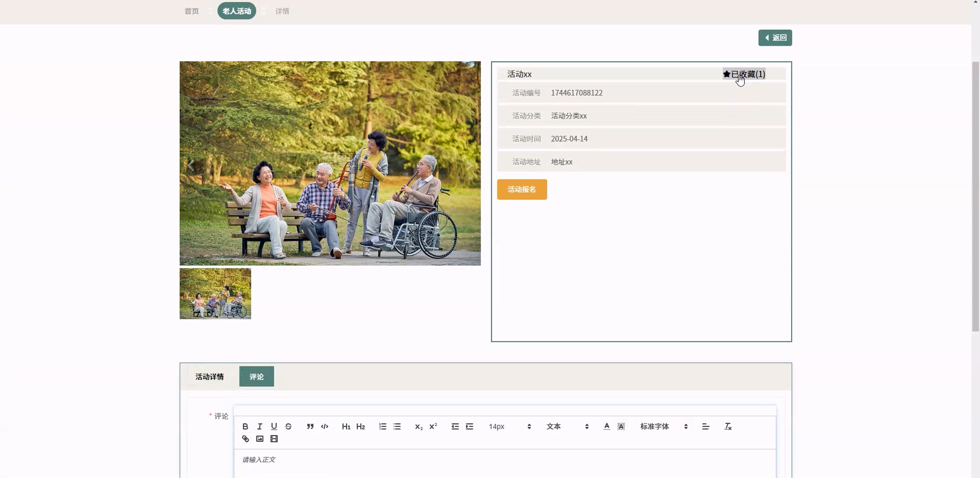
Task: Select the activity photo thumbnail
Action: (215, 293)
